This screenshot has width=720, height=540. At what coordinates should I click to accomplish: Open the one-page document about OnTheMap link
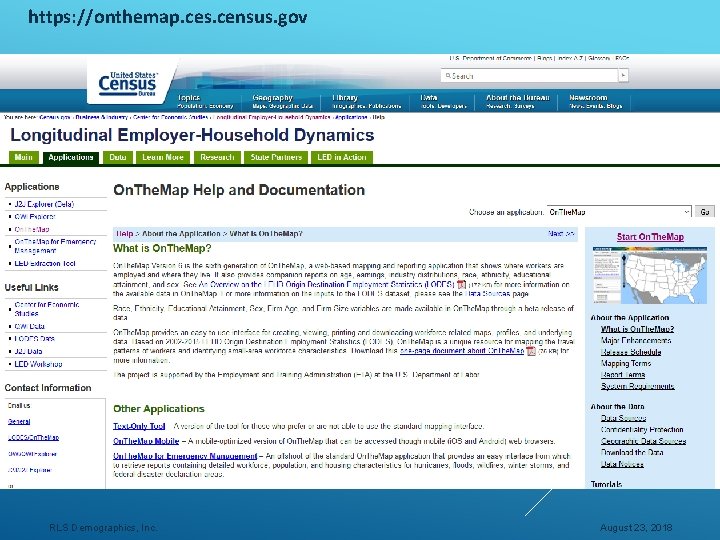click(x=462, y=351)
